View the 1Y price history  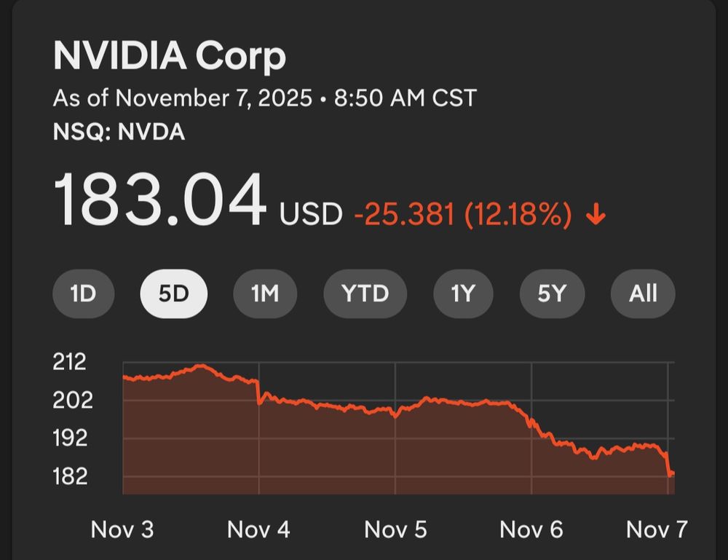click(x=463, y=293)
